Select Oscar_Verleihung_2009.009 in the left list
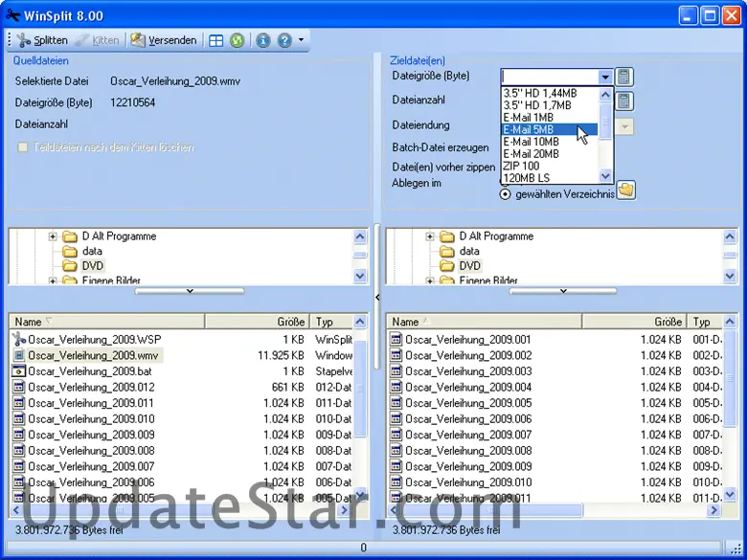The width and height of the screenshot is (747, 560). click(x=91, y=435)
